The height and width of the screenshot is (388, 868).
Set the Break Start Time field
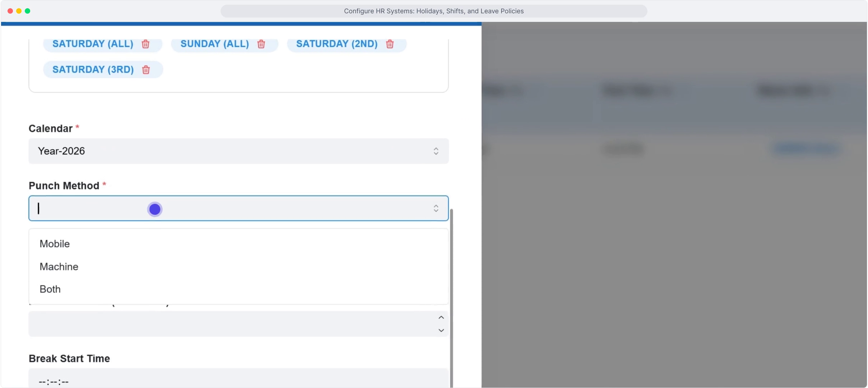point(239,378)
